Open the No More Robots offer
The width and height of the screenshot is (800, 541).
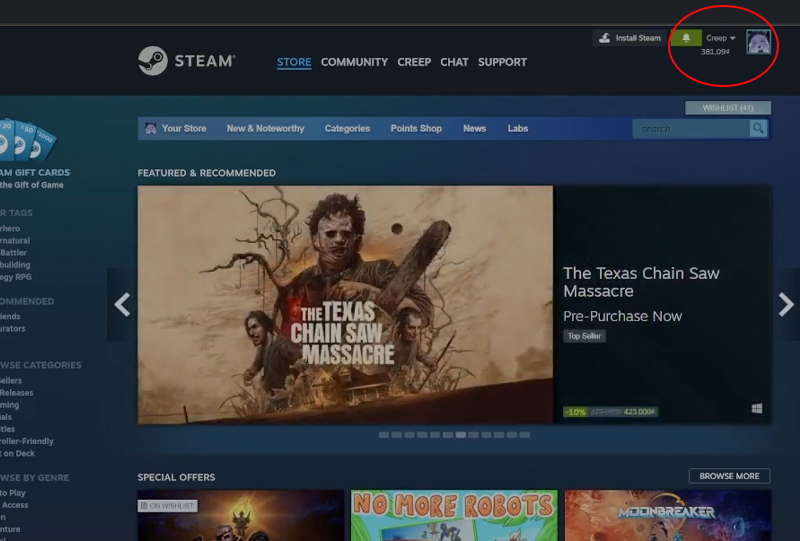coord(454,515)
